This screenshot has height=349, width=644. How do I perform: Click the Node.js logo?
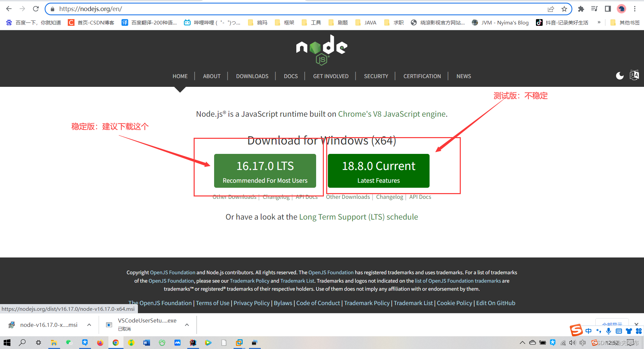click(x=321, y=50)
